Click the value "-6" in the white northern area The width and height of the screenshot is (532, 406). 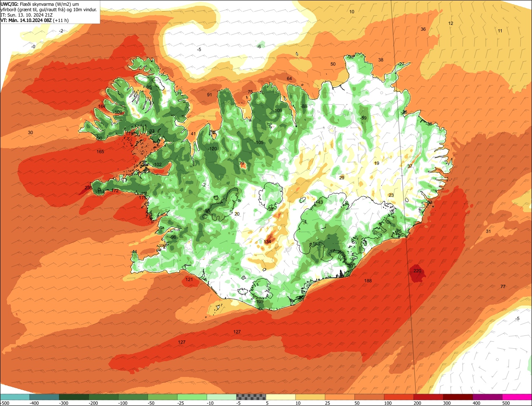pos(259,46)
